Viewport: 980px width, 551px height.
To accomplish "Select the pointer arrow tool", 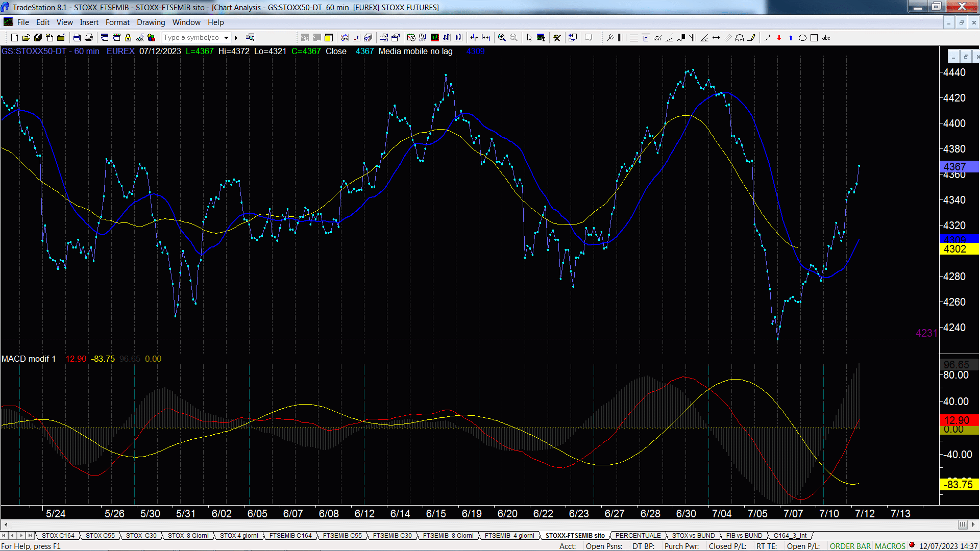I will coord(529,37).
